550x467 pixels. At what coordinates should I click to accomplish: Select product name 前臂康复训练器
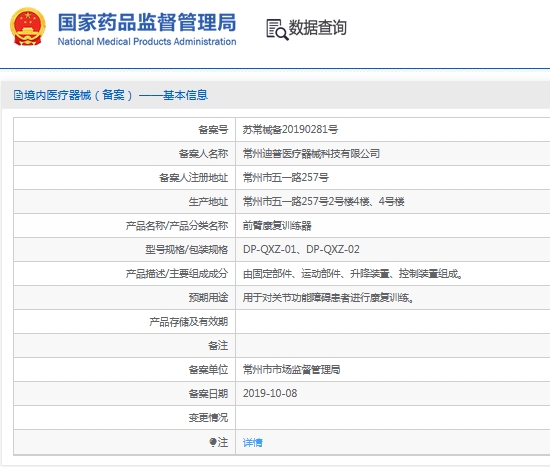point(277,225)
